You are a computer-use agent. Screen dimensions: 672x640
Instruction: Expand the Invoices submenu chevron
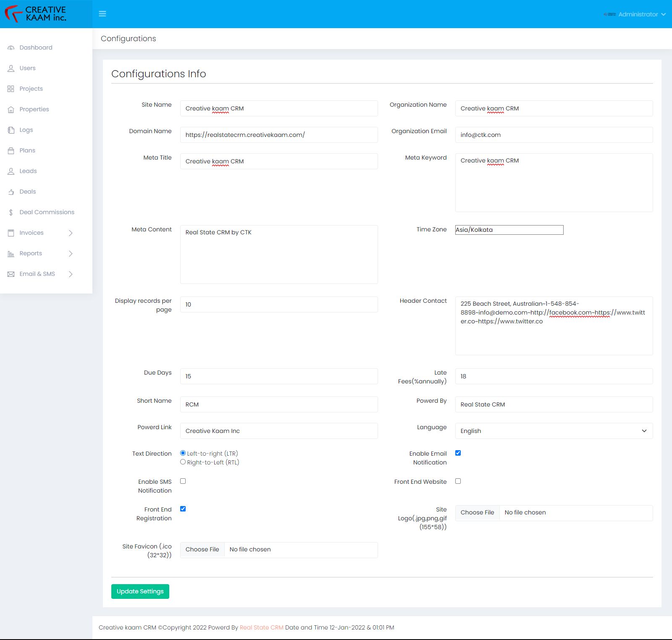point(71,233)
